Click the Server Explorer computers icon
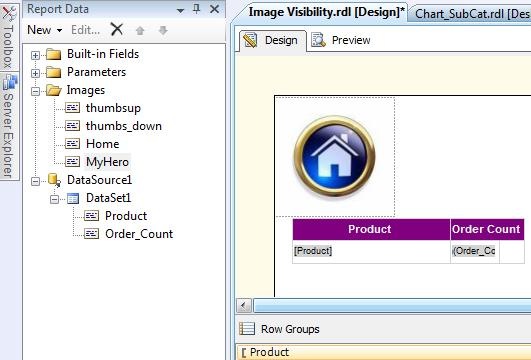The image size is (531, 360). (x=9, y=82)
